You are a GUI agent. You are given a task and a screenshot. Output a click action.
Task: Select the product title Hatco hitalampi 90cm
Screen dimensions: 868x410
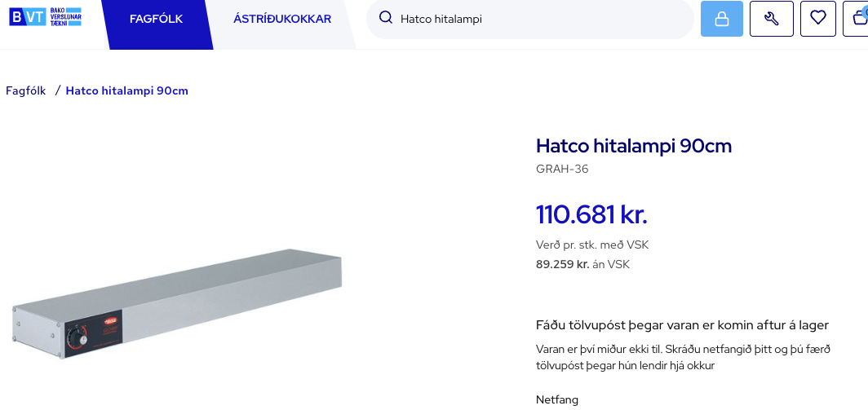pyautogui.click(x=634, y=146)
